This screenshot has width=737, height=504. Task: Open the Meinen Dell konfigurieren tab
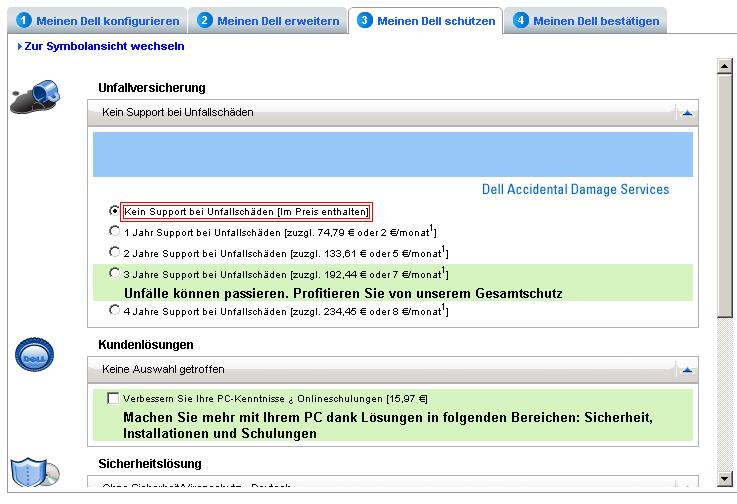tap(97, 21)
